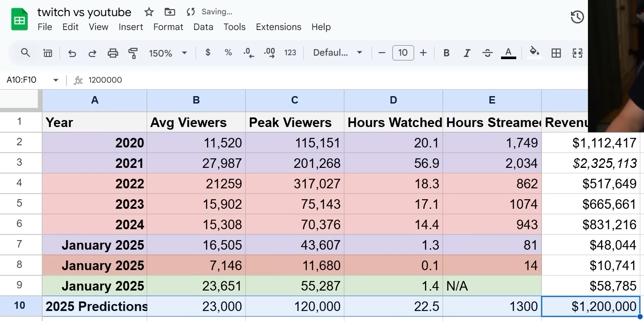Click the name box showing A10:F10
This screenshot has width=644, height=321.
click(x=22, y=80)
